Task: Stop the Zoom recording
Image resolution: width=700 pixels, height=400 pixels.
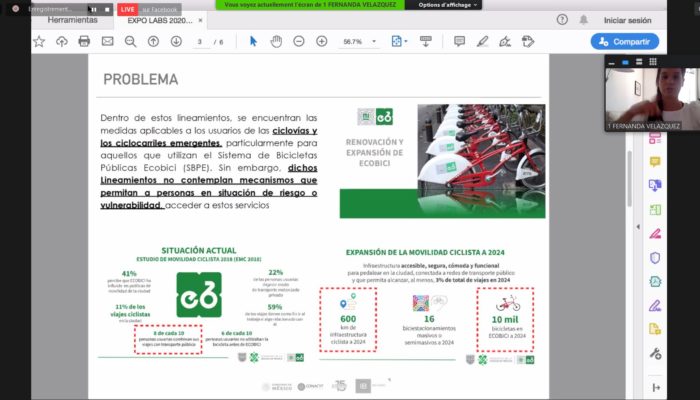Action: pos(107,9)
